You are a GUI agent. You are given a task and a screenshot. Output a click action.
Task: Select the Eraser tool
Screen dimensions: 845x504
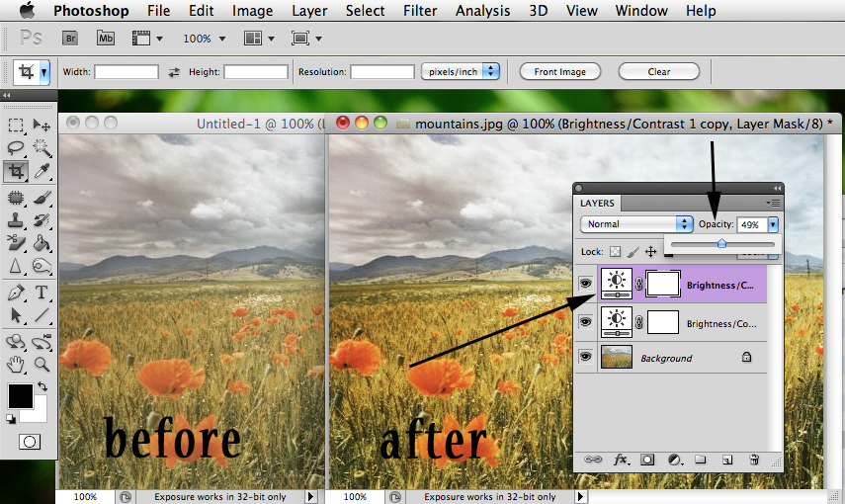pos(16,243)
